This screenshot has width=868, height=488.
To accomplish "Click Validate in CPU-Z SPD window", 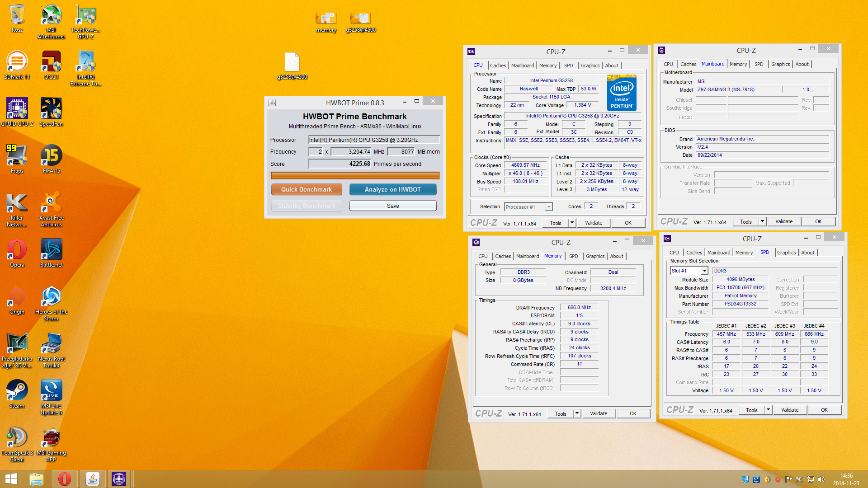I will (790, 410).
